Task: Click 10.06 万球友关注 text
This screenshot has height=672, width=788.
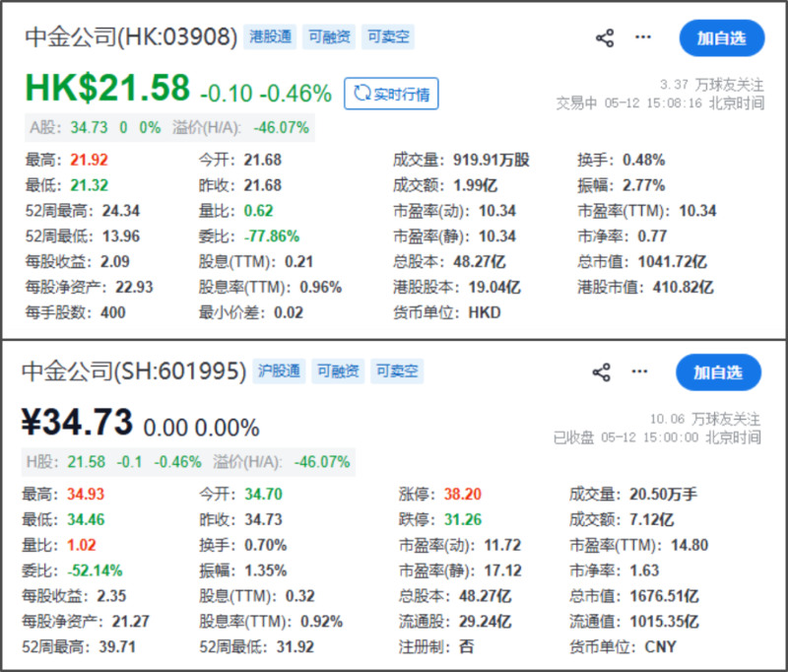Action: pos(705,419)
